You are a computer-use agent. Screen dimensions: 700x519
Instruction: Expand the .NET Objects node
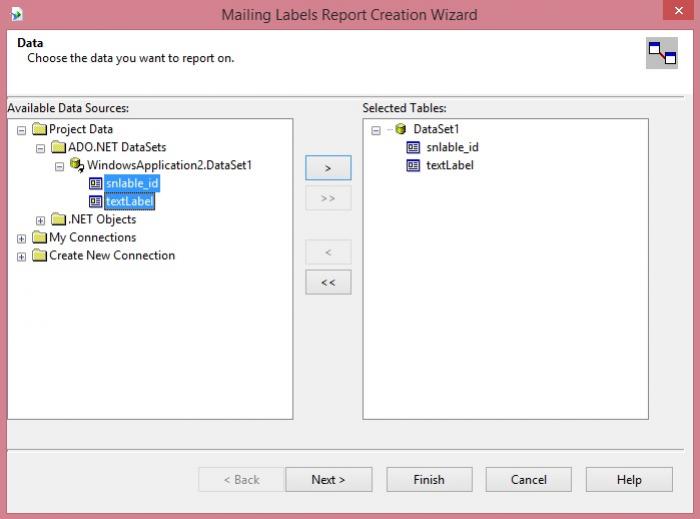coord(40,220)
